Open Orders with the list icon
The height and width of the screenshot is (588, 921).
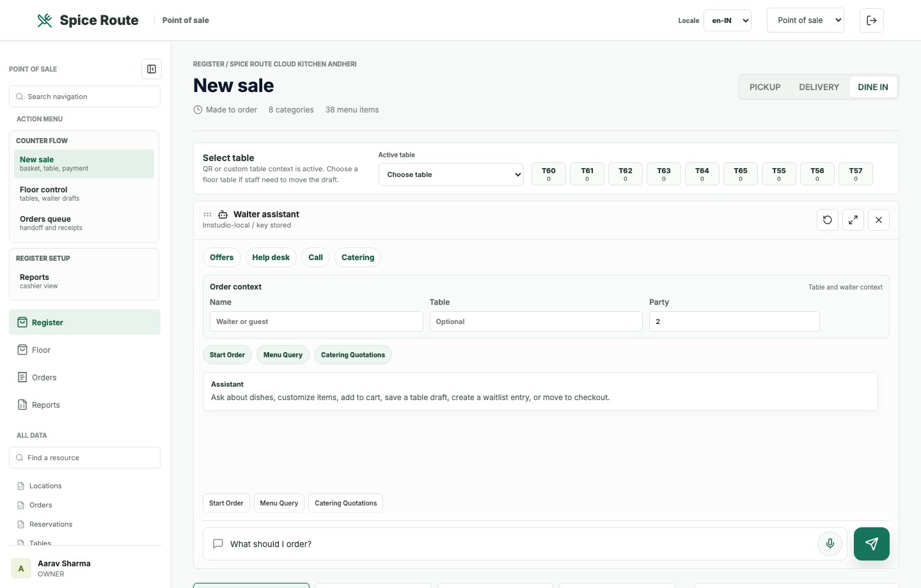(84, 377)
